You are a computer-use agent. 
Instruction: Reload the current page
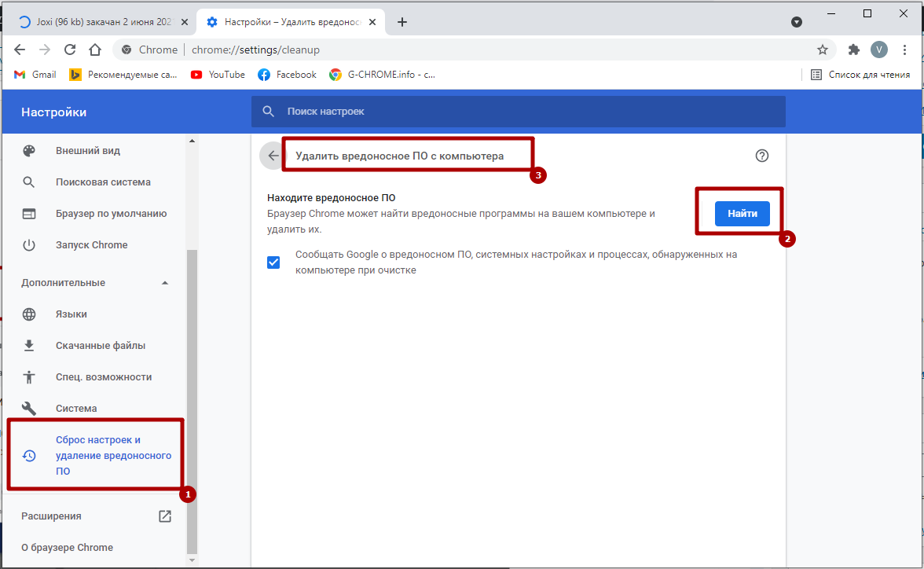pyautogui.click(x=70, y=50)
